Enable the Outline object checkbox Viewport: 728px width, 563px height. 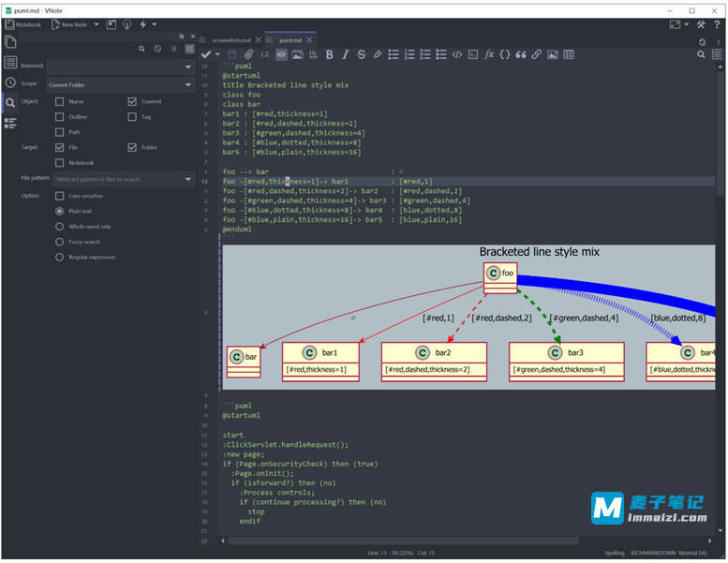click(59, 116)
